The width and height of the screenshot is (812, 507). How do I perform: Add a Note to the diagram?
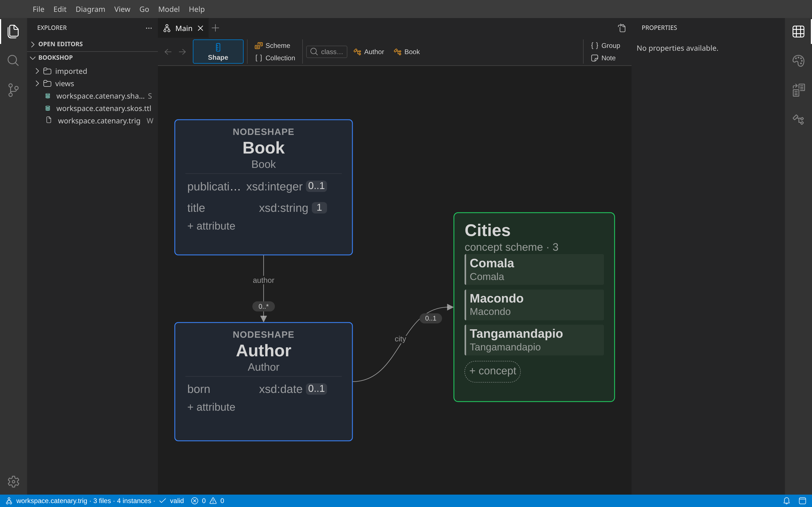pos(603,58)
